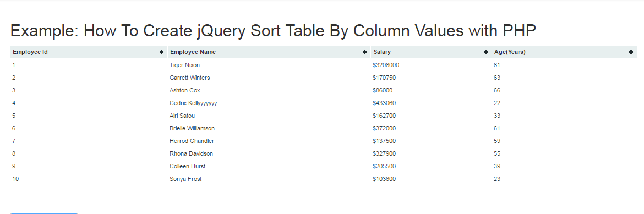Click the sort arrows icon in Salary header
The image size is (644, 214).
click(x=486, y=52)
